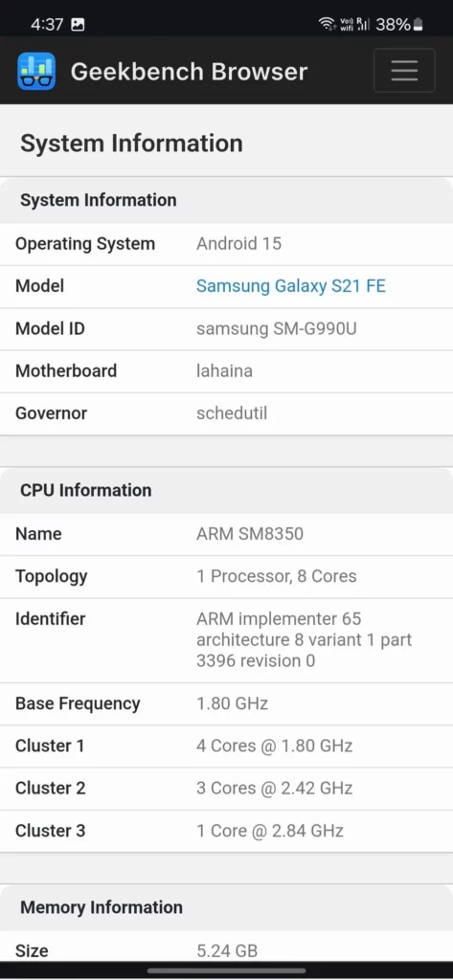Viewport: 453px width, 980px height.
Task: Select the Memory Information section header
Action: point(226,907)
